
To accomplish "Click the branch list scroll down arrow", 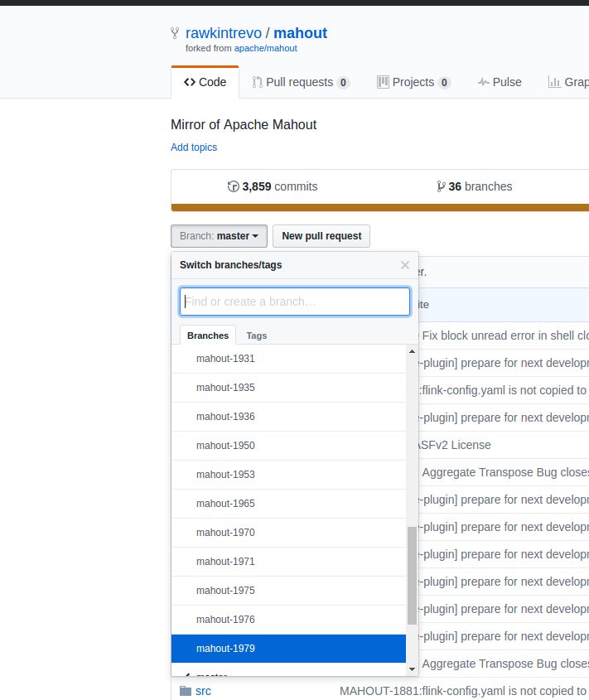I will pyautogui.click(x=412, y=669).
